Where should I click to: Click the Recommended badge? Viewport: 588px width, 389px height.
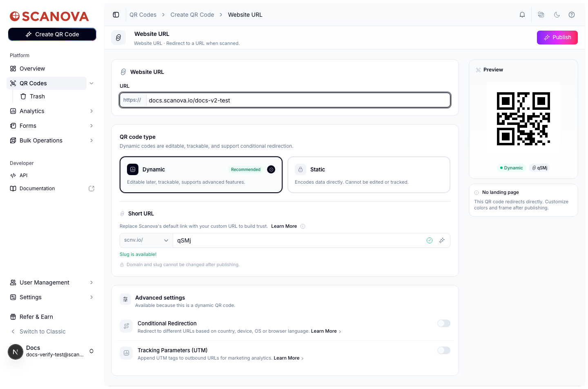pyautogui.click(x=246, y=169)
